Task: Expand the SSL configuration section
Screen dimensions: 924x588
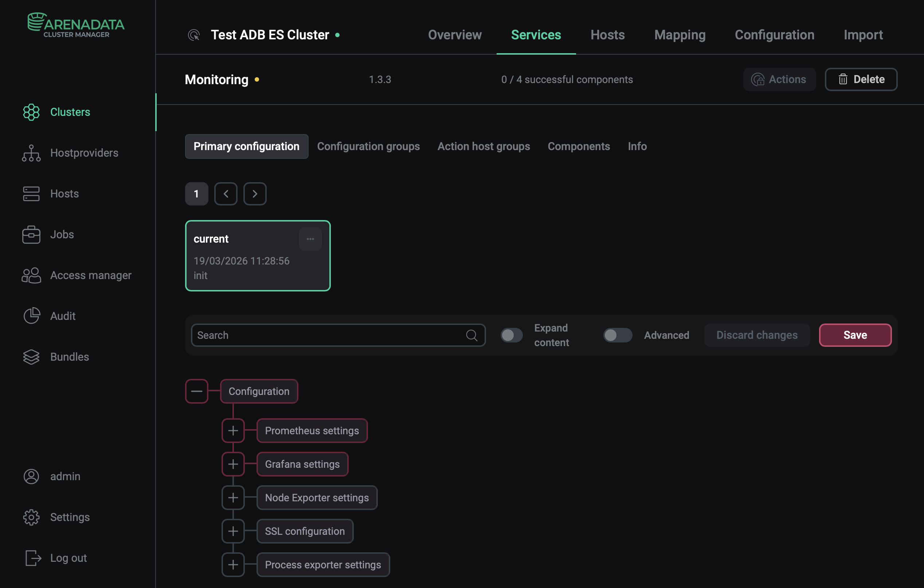Action: pos(233,531)
